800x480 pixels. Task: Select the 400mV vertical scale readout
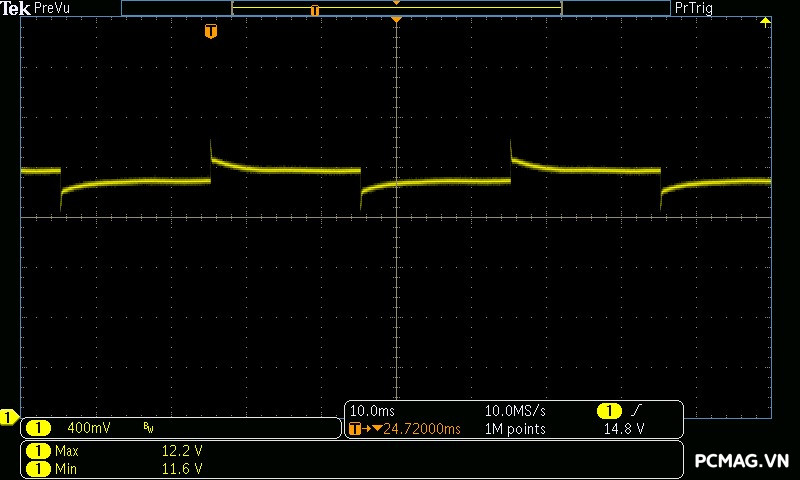(88, 428)
